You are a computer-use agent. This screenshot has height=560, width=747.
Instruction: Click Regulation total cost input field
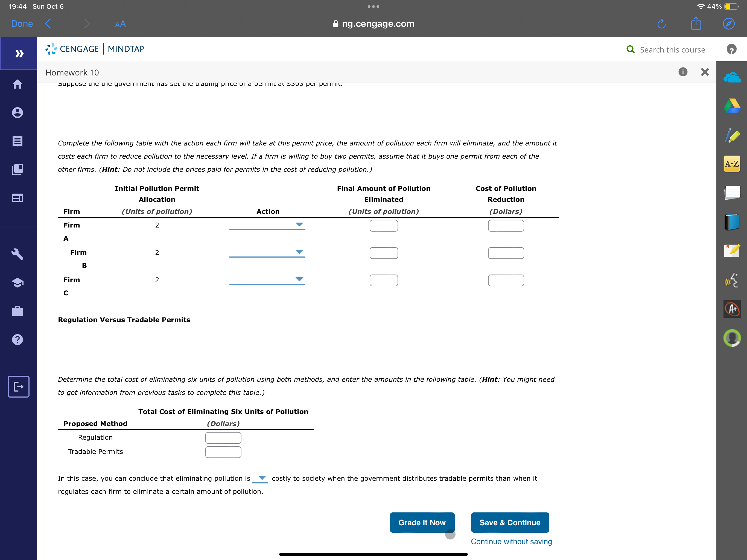[x=223, y=438]
